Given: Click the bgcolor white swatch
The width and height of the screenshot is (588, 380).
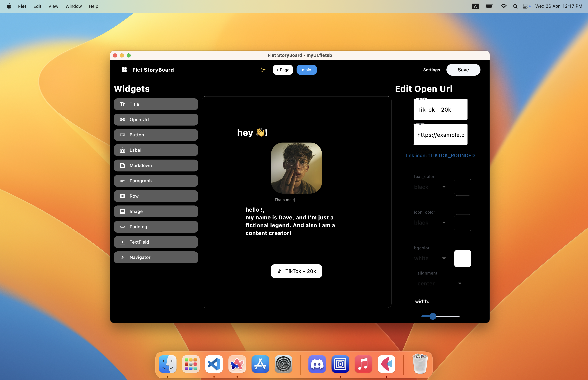Looking at the screenshot, I should point(462,259).
